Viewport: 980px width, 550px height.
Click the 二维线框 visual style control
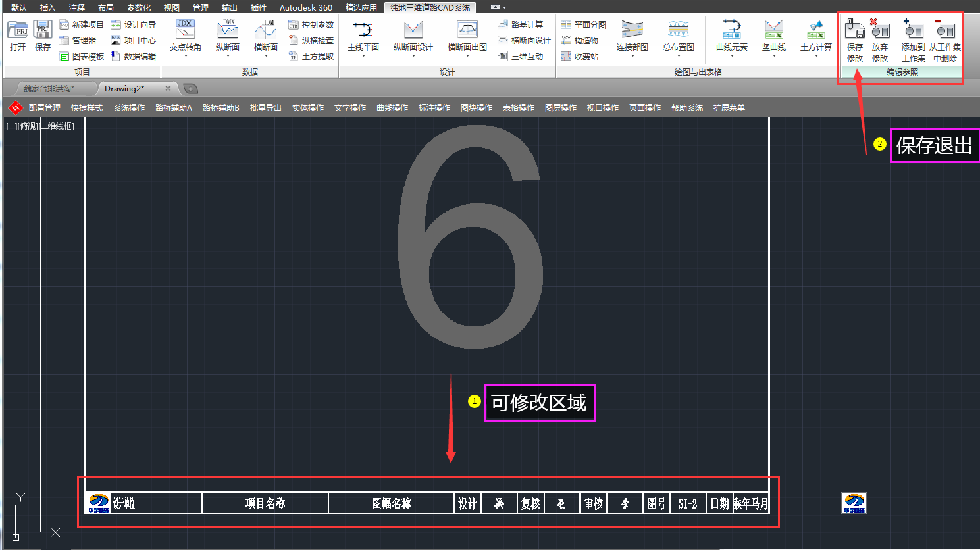point(58,126)
